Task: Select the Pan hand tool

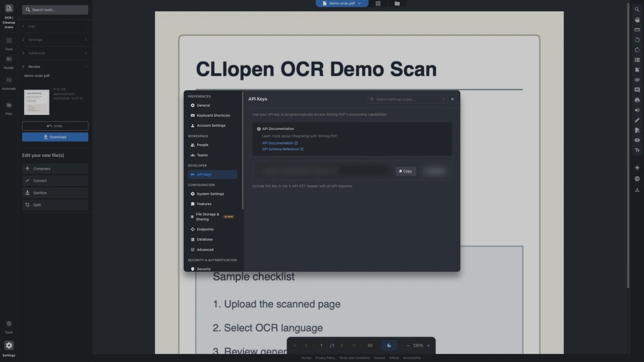Action: click(x=637, y=19)
